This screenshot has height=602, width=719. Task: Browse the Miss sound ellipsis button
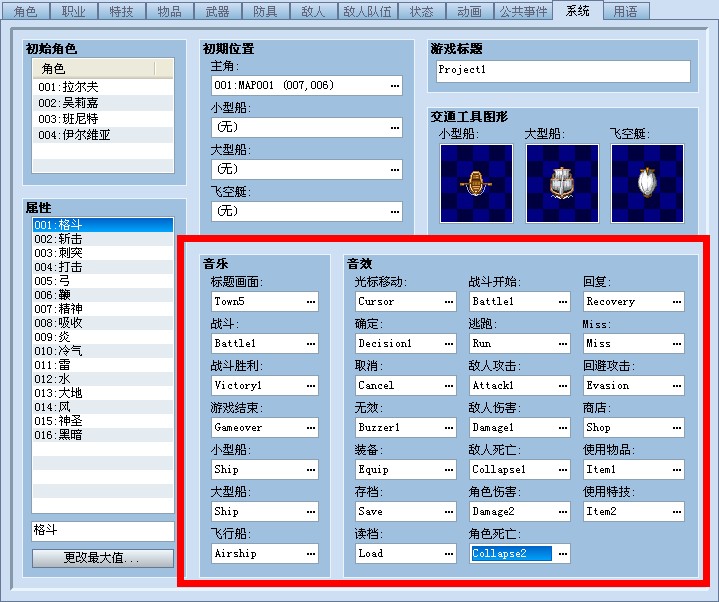click(677, 344)
